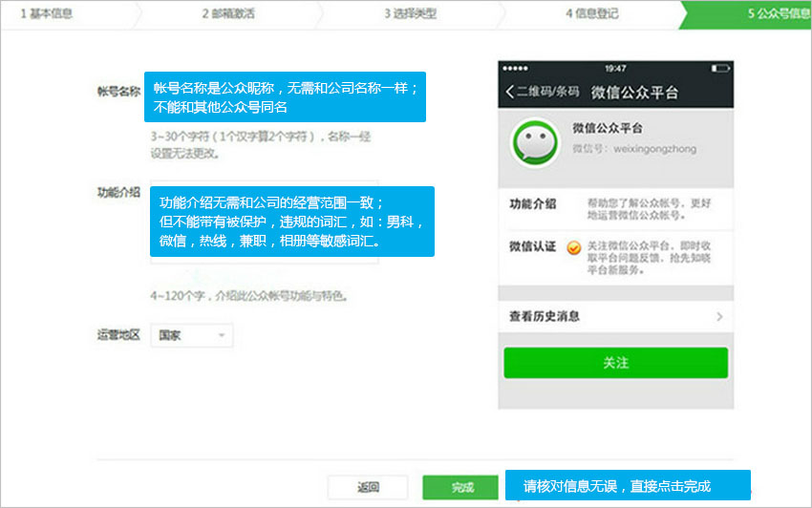812x508 pixels.
Task: Click the signal strength dots in phone status bar
Action: click(515, 69)
